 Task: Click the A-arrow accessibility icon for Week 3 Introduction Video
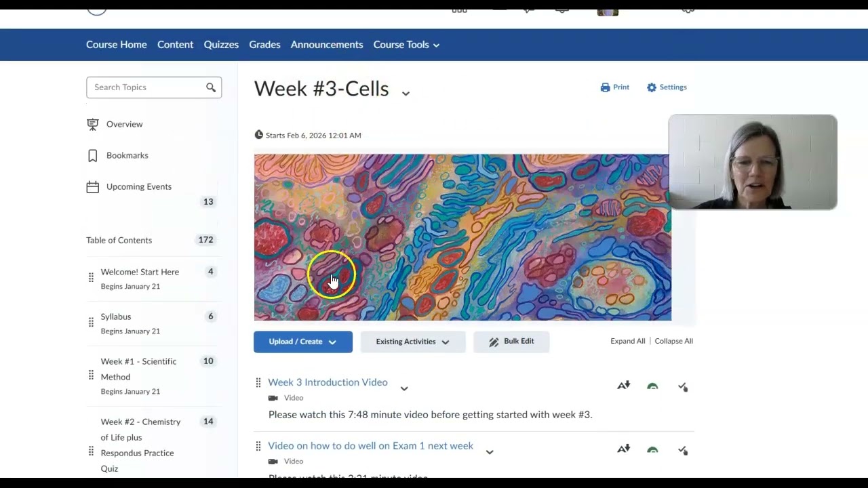[x=624, y=386]
